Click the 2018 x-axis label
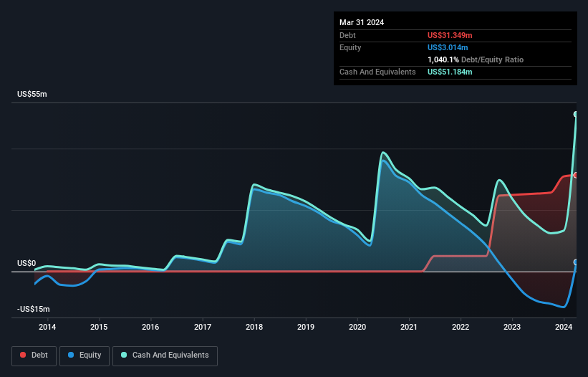Screen dimensions: 588x377 pyautogui.click(x=254, y=327)
